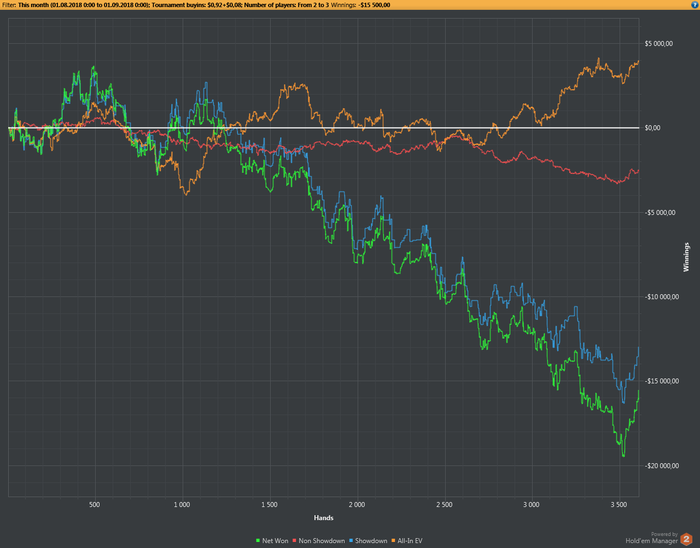Click the filter text 'This month (01.08.2018...'

(83, 5)
